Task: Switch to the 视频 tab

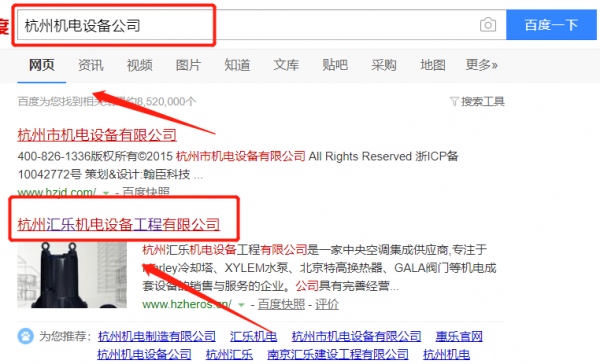Action: point(140,65)
